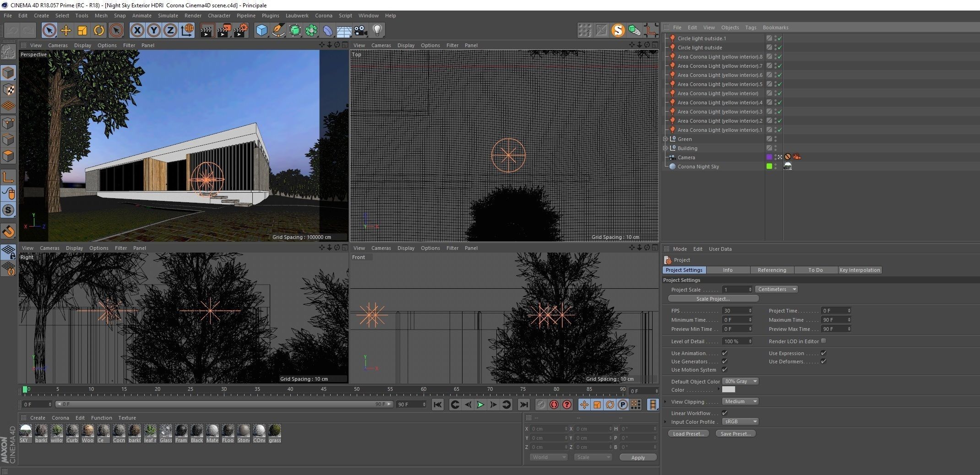Enable Render LOD in Editor checkbox
This screenshot has height=475, width=980.
point(823,341)
